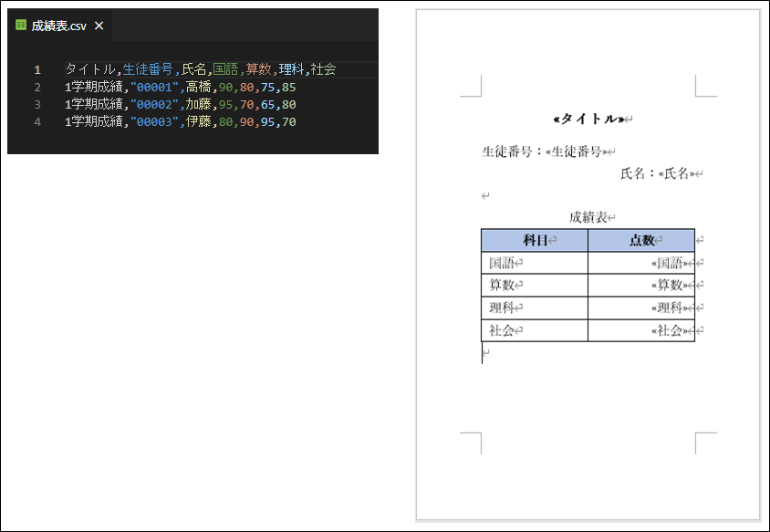Click 理科 column header in CSV line 1
This screenshot has width=770, height=532.
point(291,69)
